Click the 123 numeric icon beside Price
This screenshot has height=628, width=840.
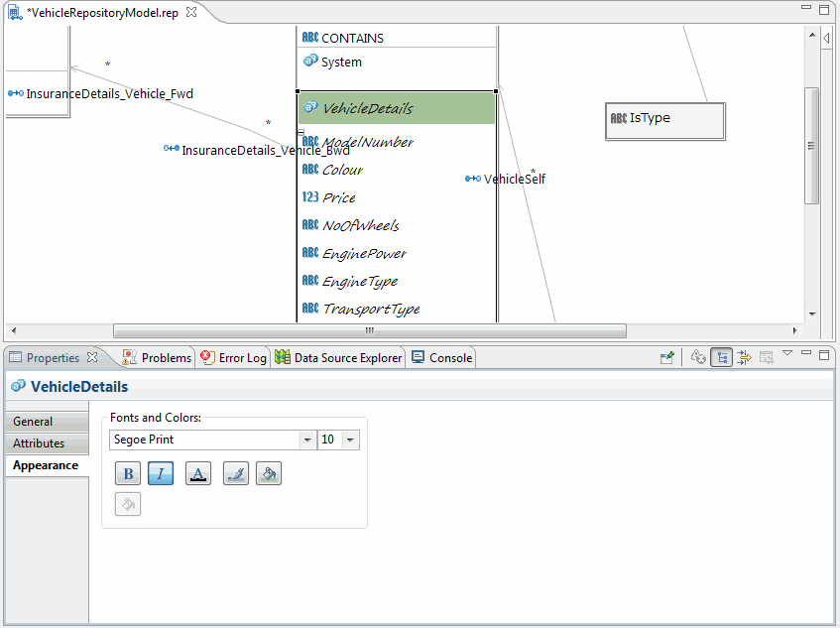(310, 196)
